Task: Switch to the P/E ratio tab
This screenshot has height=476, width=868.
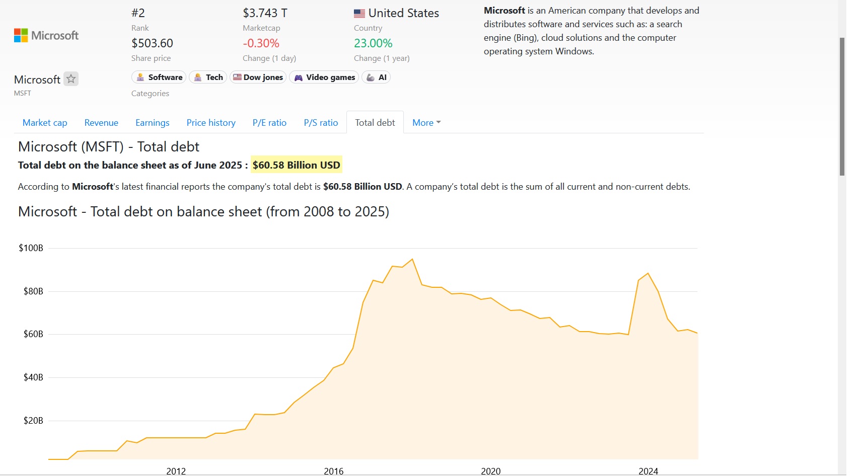Action: 269,123
